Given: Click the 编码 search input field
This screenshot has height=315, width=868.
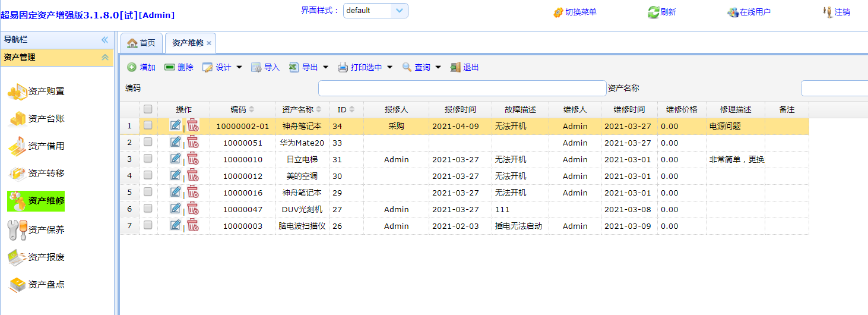Looking at the screenshot, I should (462, 88).
